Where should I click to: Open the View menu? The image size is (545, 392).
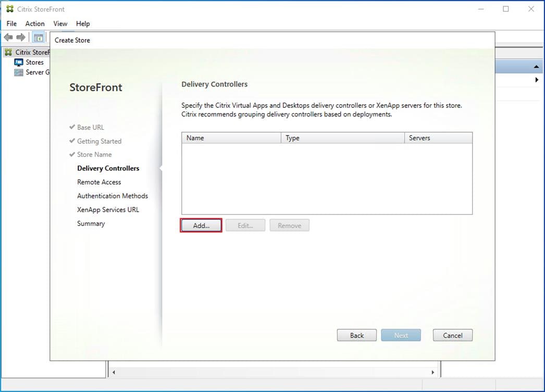pyautogui.click(x=60, y=23)
